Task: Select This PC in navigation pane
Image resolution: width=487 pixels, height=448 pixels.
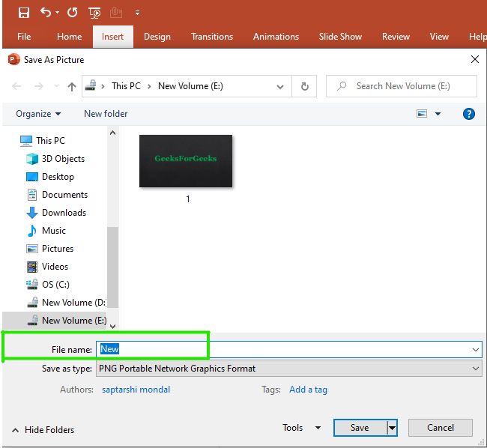Action: coord(50,141)
